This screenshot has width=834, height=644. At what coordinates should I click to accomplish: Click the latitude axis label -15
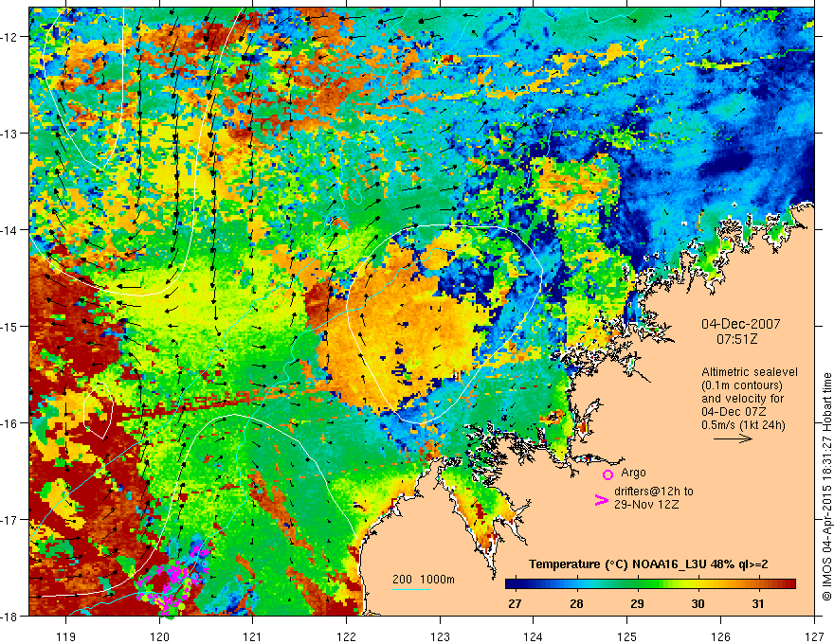pyautogui.click(x=10, y=326)
